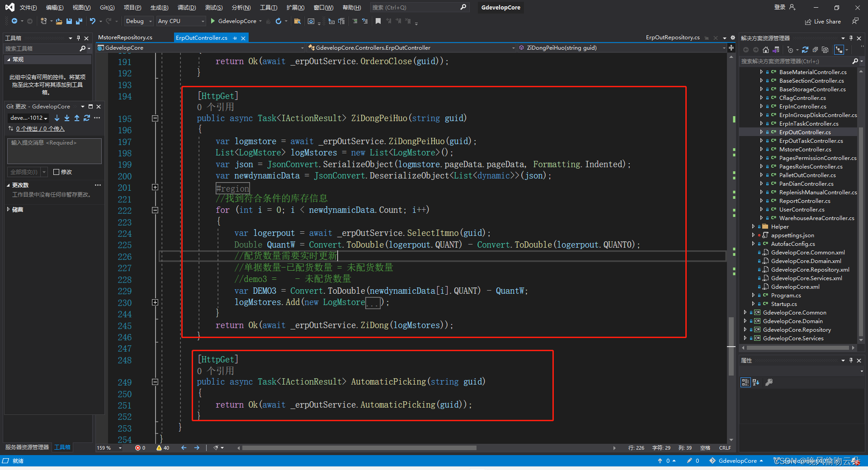Click the Open File folder icon
Image resolution: width=868 pixels, height=470 pixels.
pyautogui.click(x=59, y=21)
